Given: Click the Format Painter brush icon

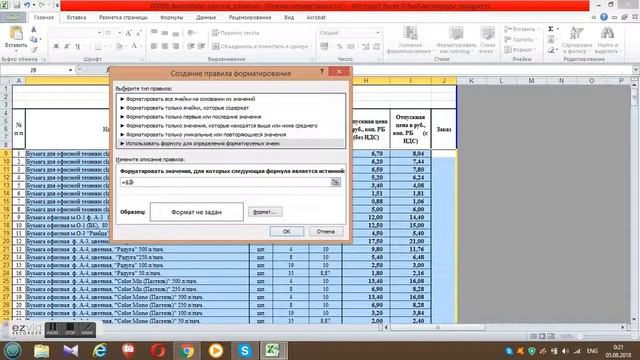Looking at the screenshot, I should coord(34,49).
